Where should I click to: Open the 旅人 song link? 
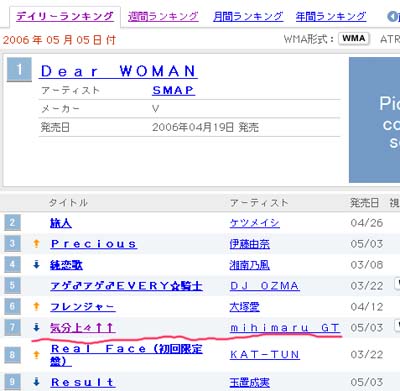(61, 223)
